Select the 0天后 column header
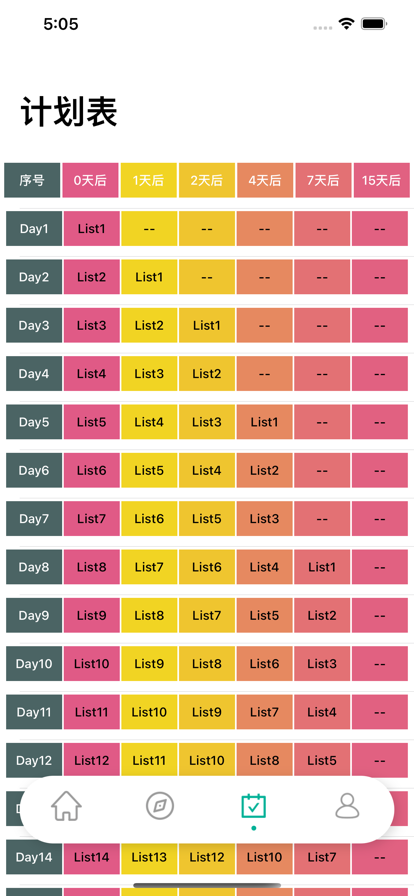414x896 pixels. pos(90,181)
